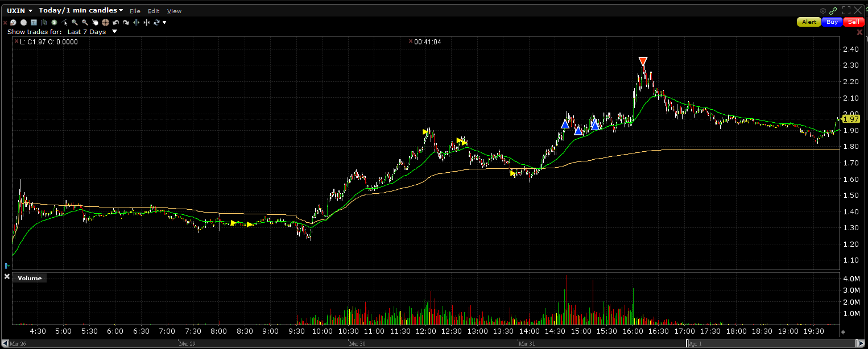Click the undo arrow in toolbar
The image size is (868, 349).
(115, 22)
